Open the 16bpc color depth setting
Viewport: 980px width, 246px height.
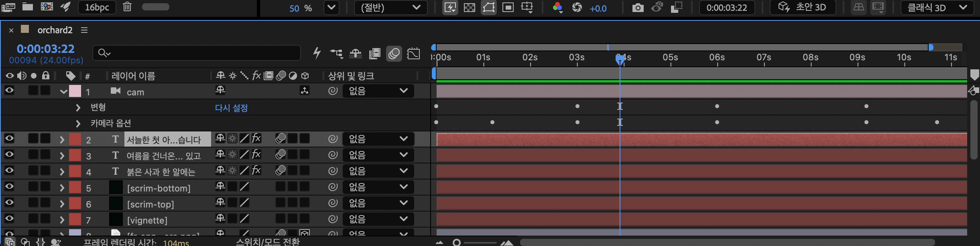click(97, 7)
